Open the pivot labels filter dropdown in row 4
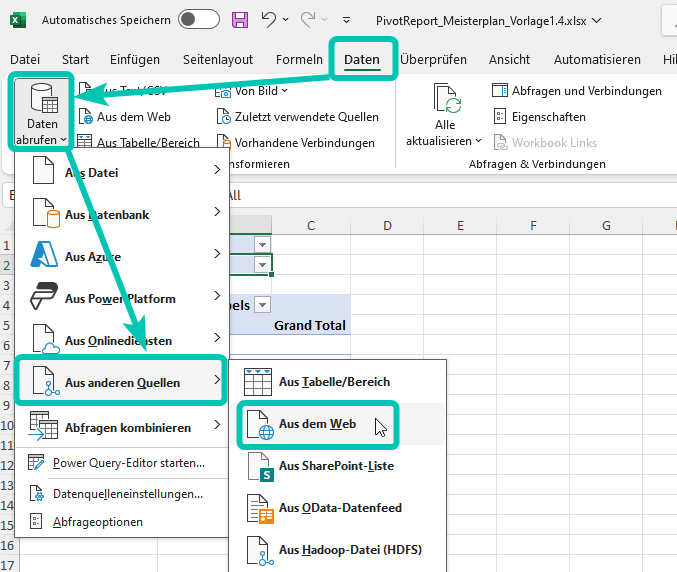Image resolution: width=677 pixels, height=572 pixels. [x=262, y=305]
